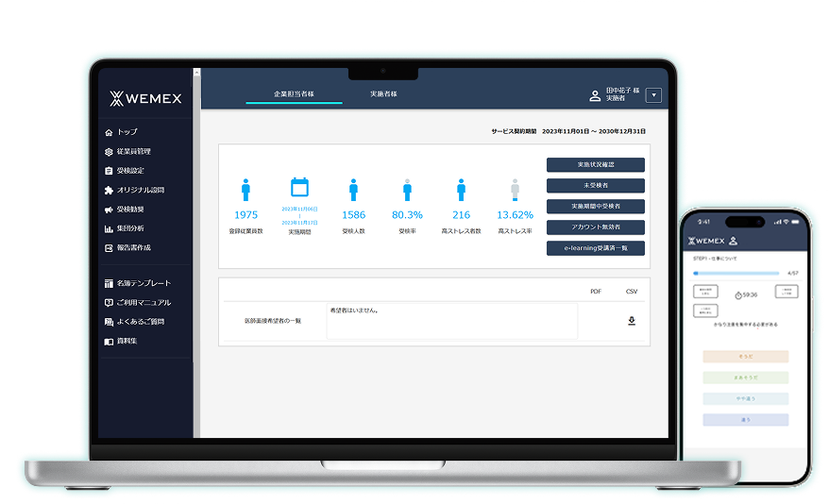Download the CSV of 医師面接希望者の一覧
The image size is (829, 504).
click(632, 321)
